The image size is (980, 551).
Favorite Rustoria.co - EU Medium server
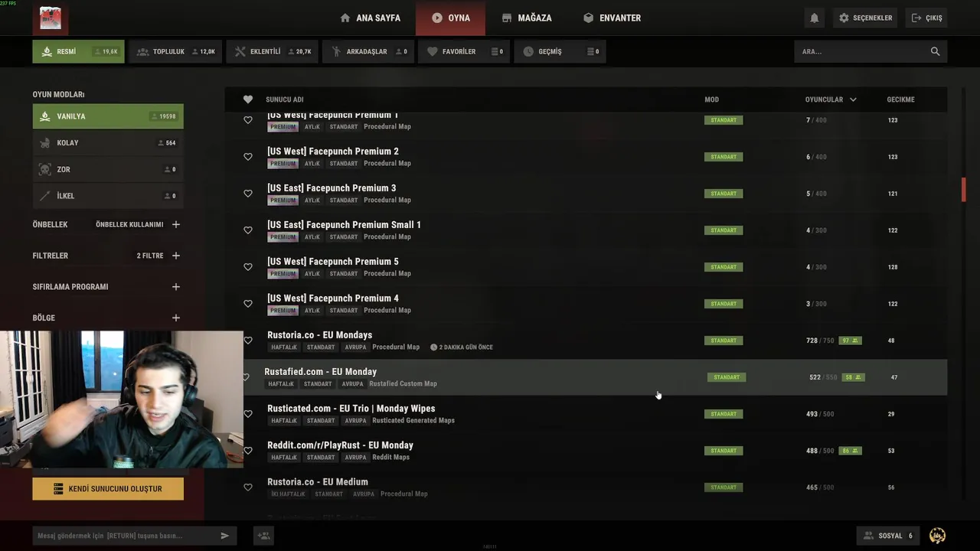[247, 487]
